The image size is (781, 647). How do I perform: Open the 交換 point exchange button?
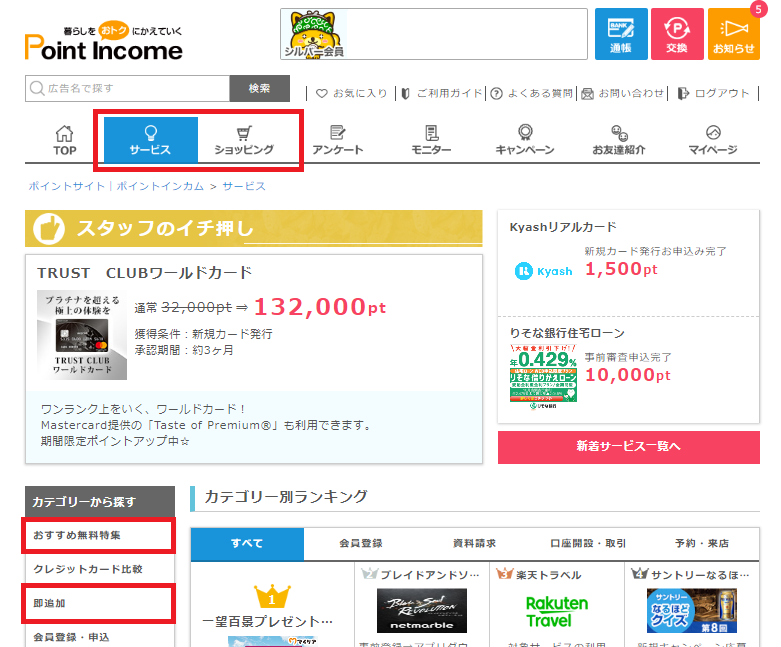coord(677,34)
